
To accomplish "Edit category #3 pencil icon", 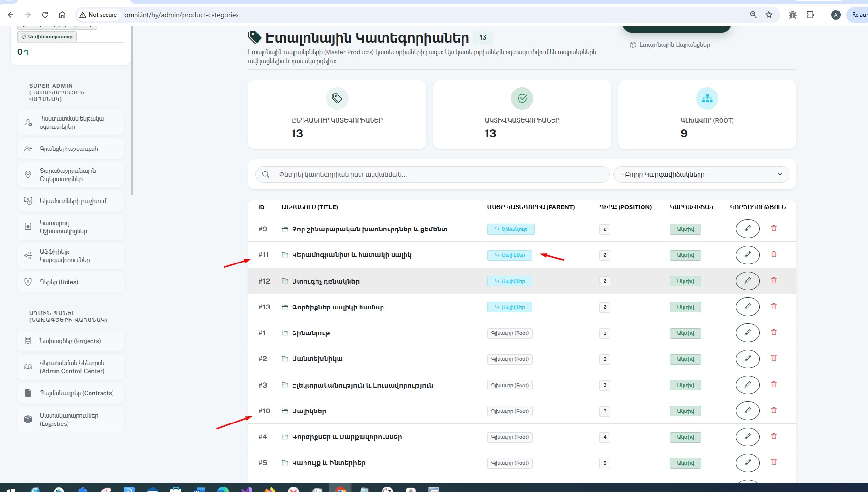I will [x=747, y=385].
